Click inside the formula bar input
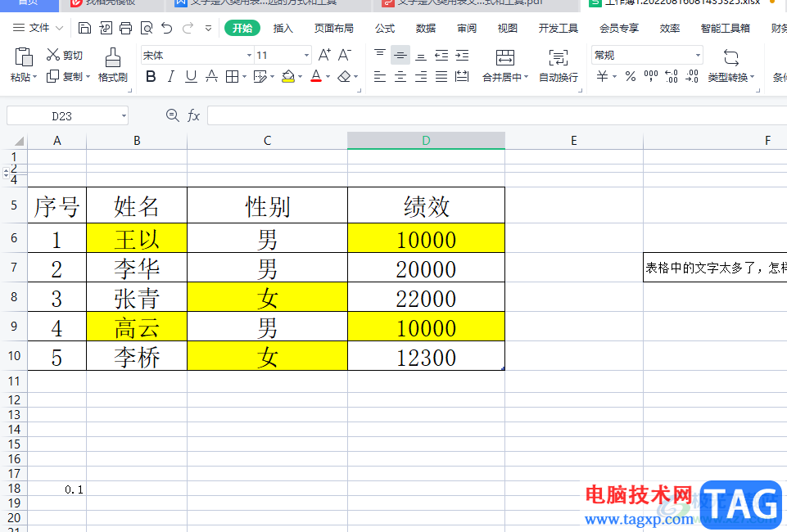The image size is (787, 532). click(497, 116)
